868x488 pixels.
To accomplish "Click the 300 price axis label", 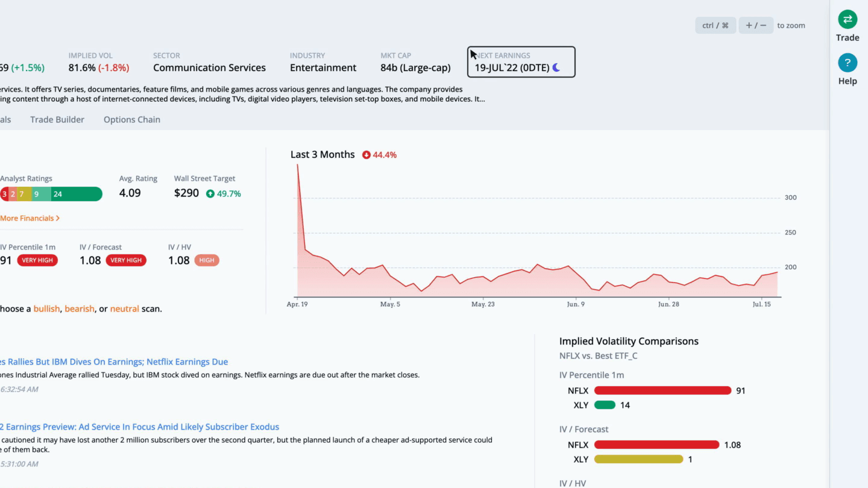I will point(790,198).
